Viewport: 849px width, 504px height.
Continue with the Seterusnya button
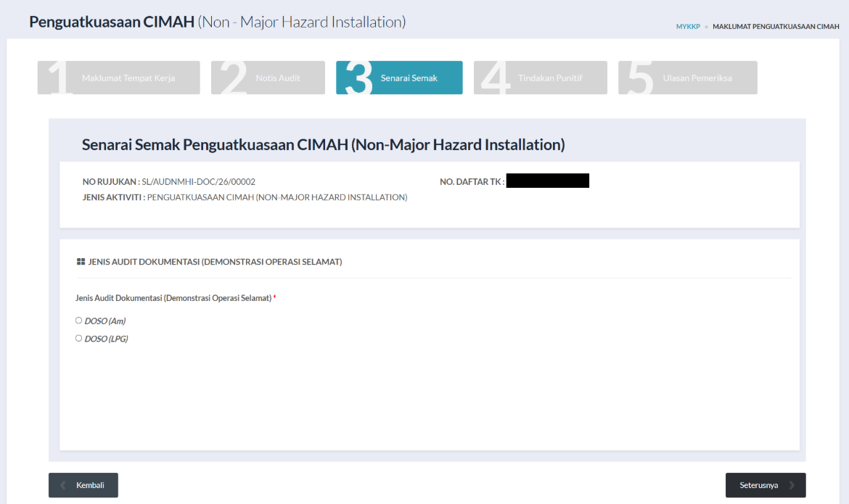pos(766,485)
